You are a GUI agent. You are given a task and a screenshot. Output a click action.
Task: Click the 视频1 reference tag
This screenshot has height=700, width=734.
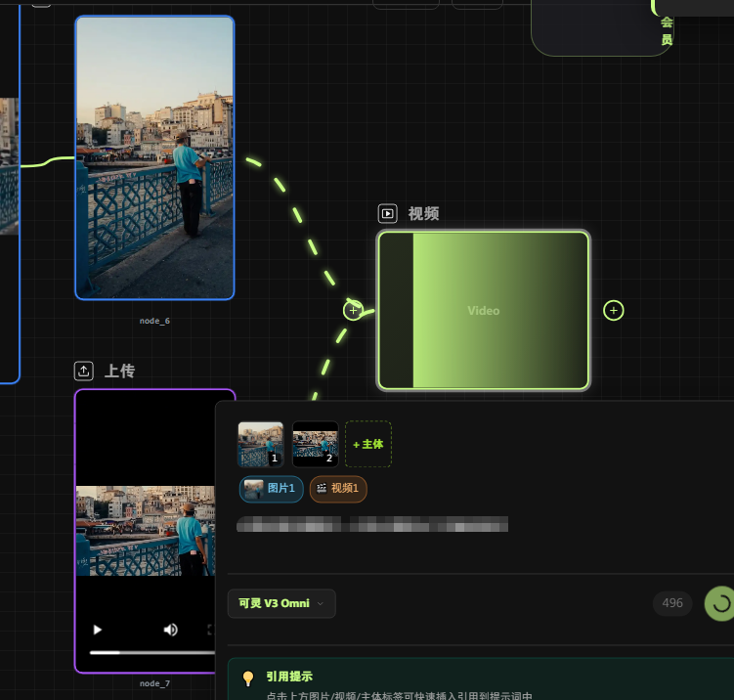click(338, 489)
